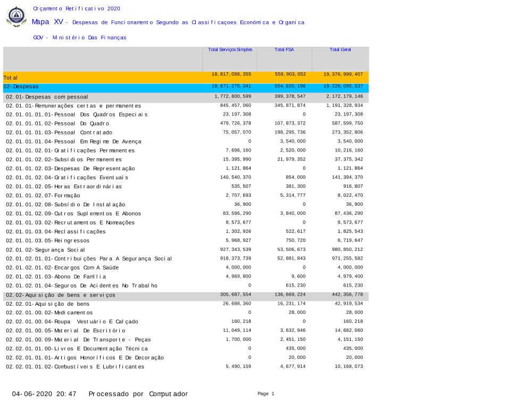
Task: Click the GOV - Ministério Das Finanças label
Action: 79,38
